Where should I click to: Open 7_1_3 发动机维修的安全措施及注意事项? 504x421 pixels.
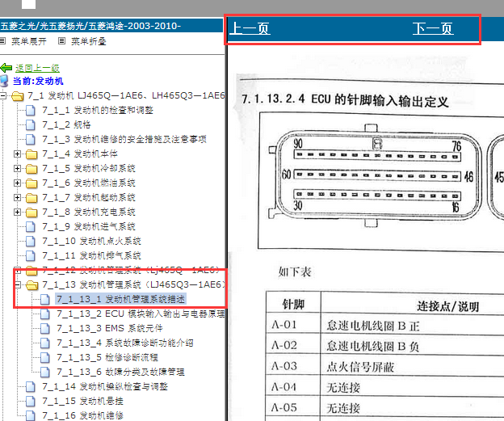[124, 139]
